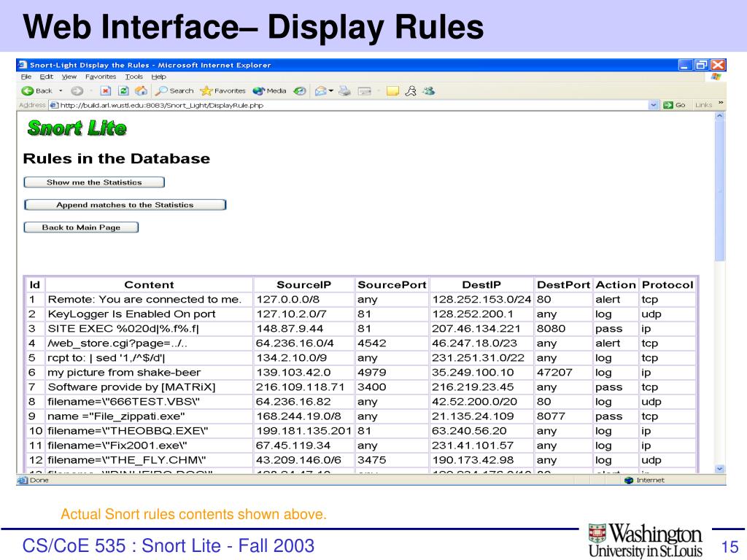Viewport: 747px width, 560px height.
Task: Expand the Mail button dropdown arrow
Action: click(331, 90)
